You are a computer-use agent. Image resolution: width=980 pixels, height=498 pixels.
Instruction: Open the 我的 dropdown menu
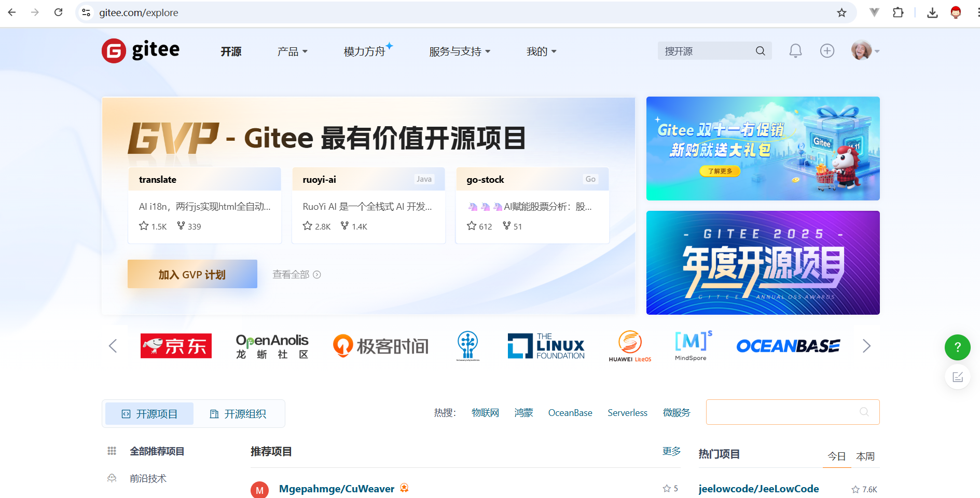click(x=541, y=51)
